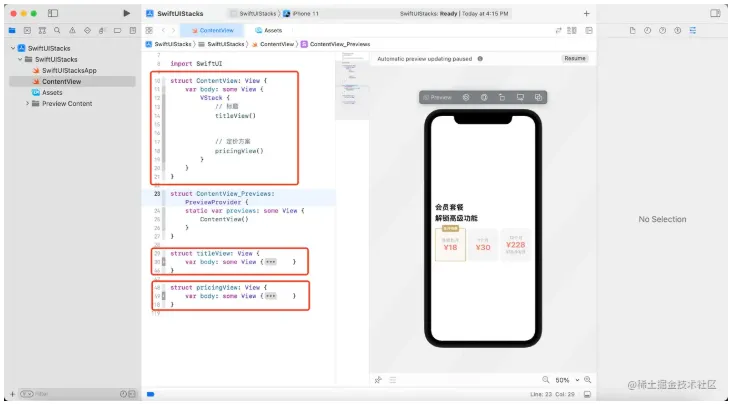The height and width of the screenshot is (404, 730).
Task: Unfold the titleView body code ellipsis
Action: [270, 262]
